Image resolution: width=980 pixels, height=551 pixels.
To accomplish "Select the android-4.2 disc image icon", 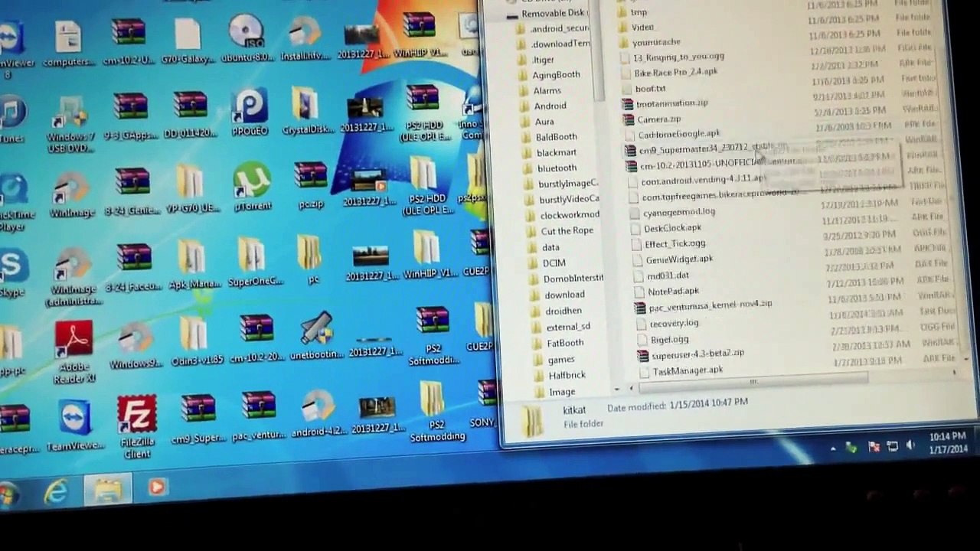I will pyautogui.click(x=318, y=412).
